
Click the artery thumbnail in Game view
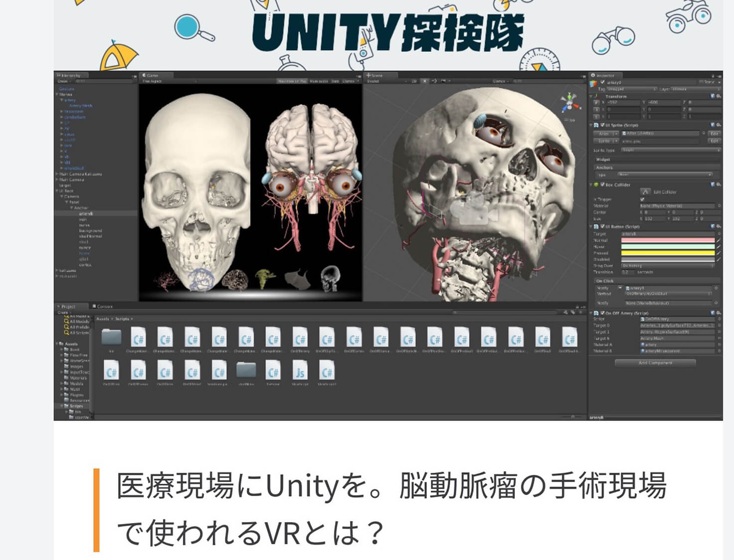[x=165, y=281]
